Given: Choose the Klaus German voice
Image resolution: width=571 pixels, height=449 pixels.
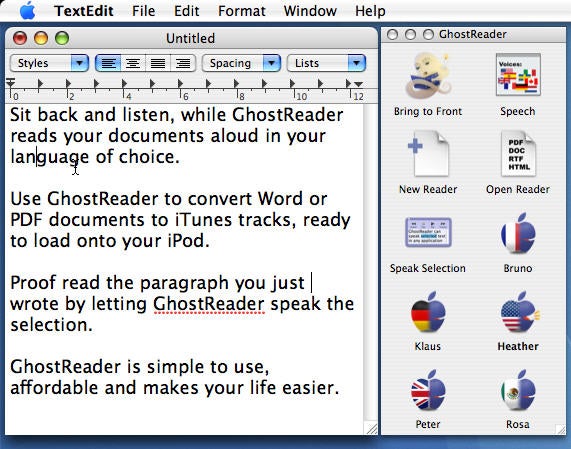Looking at the screenshot, I should click(428, 312).
